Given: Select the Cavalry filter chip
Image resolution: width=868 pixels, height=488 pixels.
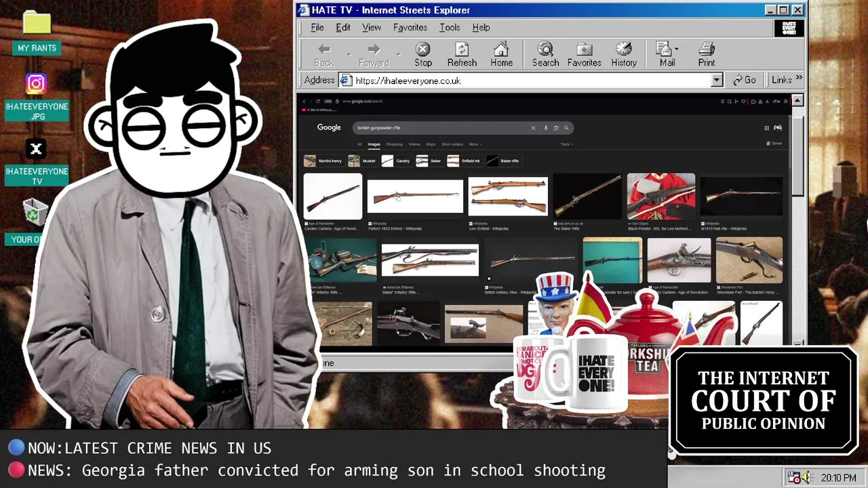Looking at the screenshot, I should tap(396, 161).
